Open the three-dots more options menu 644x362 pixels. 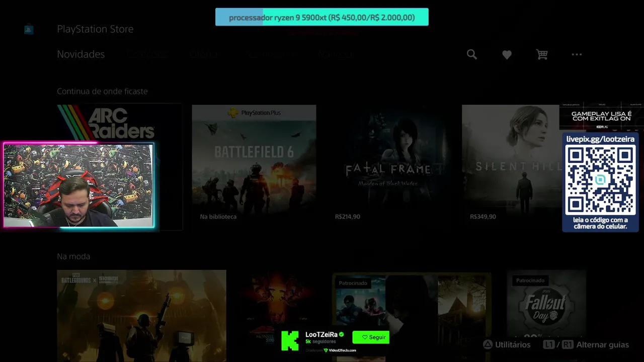(x=577, y=54)
